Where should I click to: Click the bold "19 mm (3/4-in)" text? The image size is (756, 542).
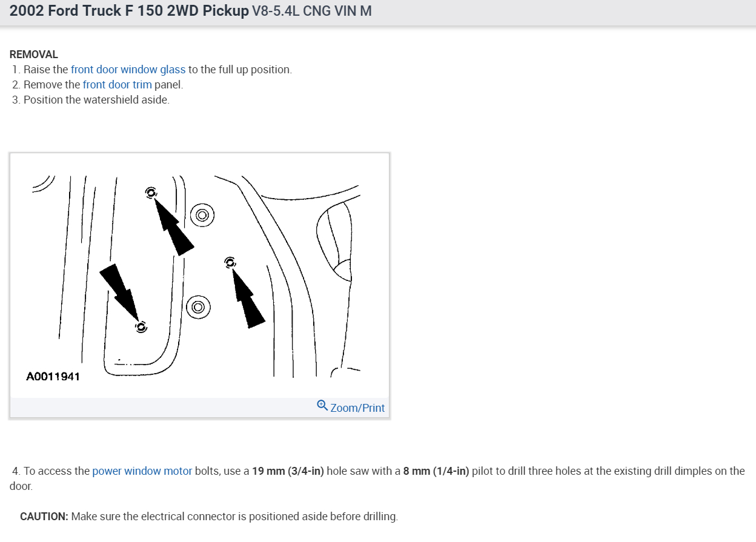(288, 471)
